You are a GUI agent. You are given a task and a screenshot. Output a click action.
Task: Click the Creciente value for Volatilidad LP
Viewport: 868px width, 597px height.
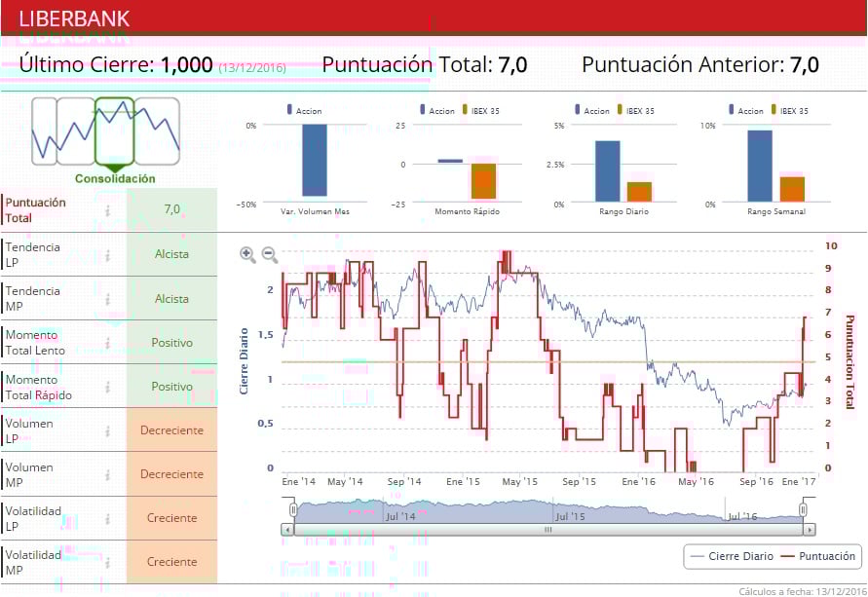coord(171,518)
